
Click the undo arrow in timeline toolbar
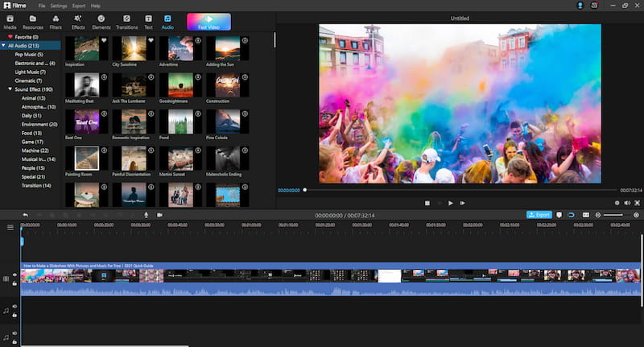click(26, 215)
